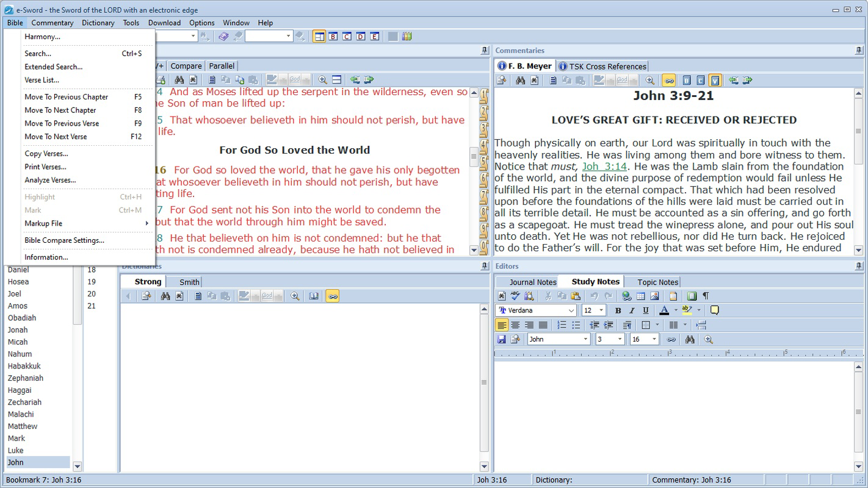Run spell check in editor
The width and height of the screenshot is (868, 488).
(515, 296)
